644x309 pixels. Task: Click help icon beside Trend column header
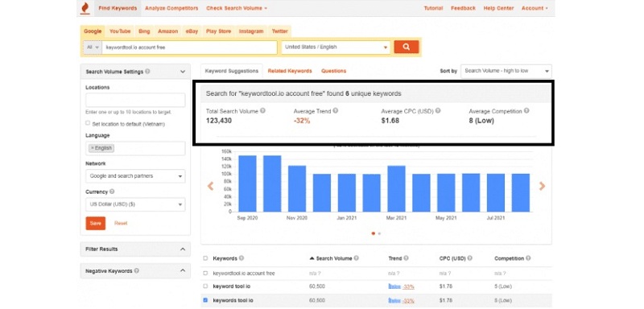coord(406,258)
